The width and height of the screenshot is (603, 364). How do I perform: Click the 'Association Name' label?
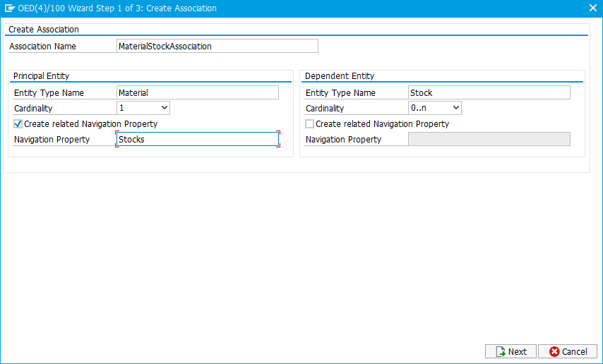pos(42,46)
